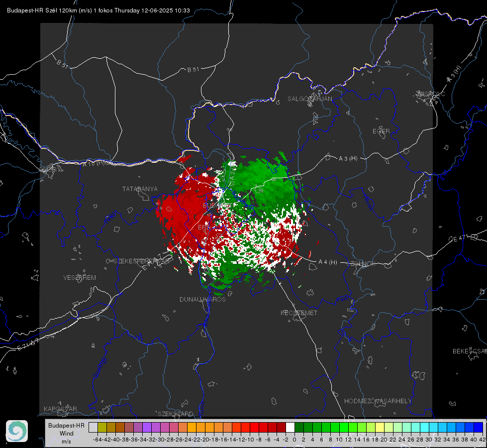Click the BÉKÉSCSABA city label
The image size is (487, 448).
tap(470, 351)
